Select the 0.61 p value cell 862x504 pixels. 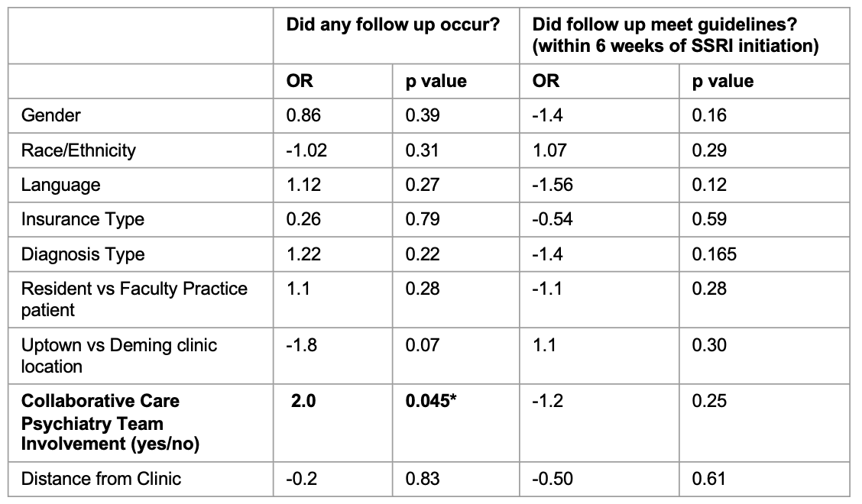pyautogui.click(x=708, y=479)
